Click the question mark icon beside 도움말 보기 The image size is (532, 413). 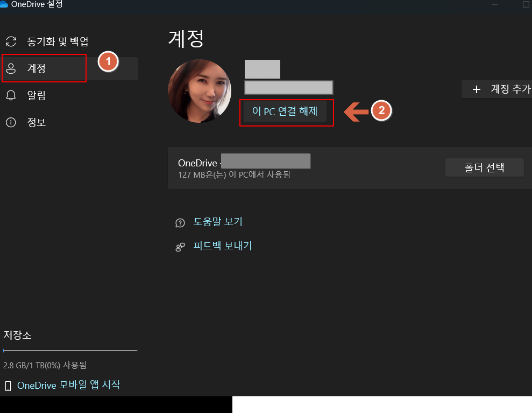[x=180, y=222]
